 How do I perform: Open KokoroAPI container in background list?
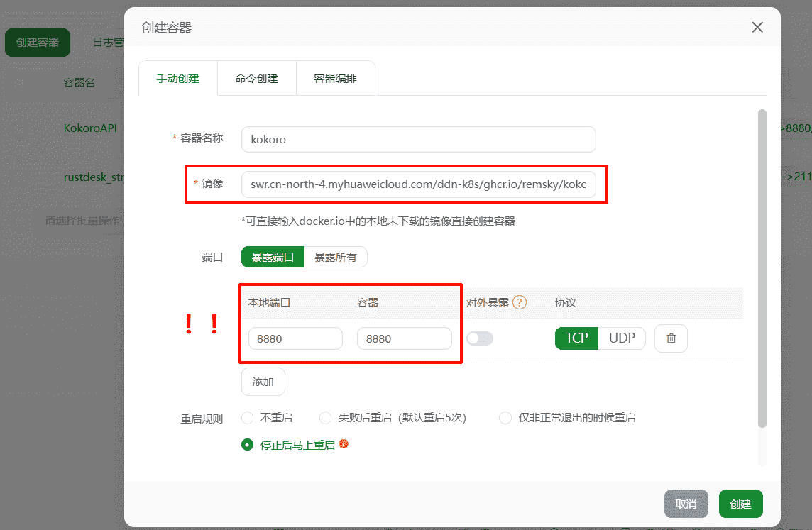coord(90,128)
